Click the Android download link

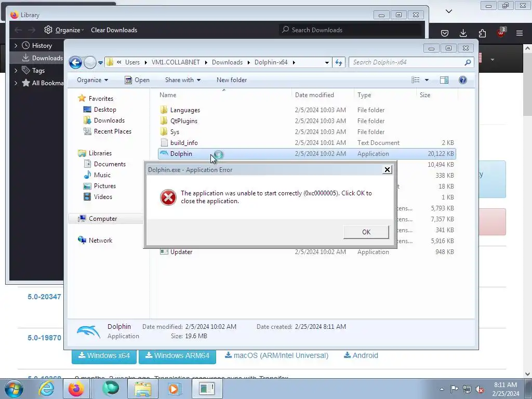(x=361, y=355)
